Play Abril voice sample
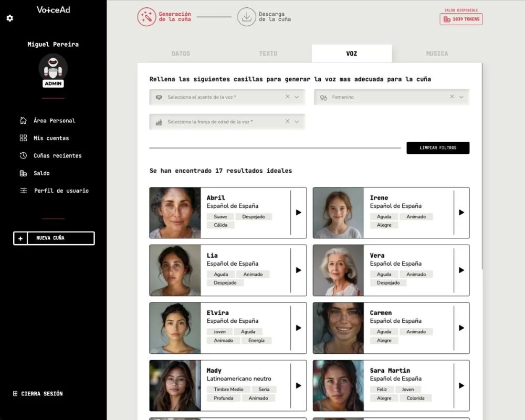This screenshot has width=525, height=420. click(x=298, y=212)
